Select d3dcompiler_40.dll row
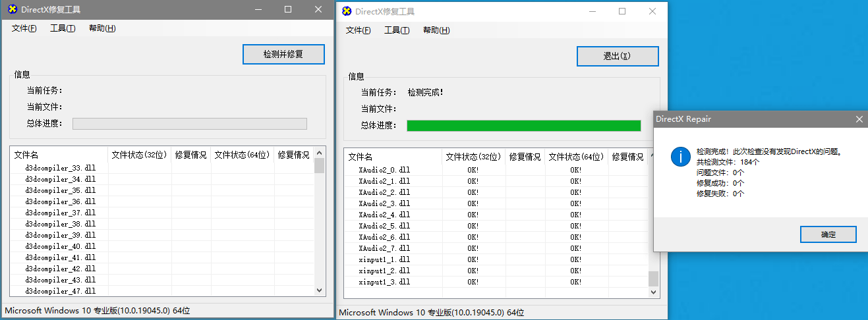The image size is (868, 320). (x=162, y=246)
